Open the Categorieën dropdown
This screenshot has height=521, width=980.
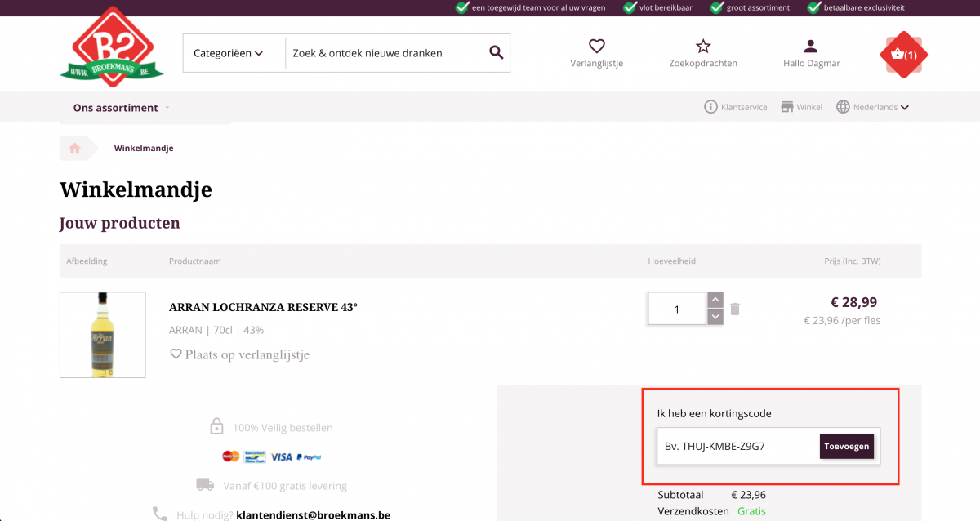pyautogui.click(x=228, y=53)
